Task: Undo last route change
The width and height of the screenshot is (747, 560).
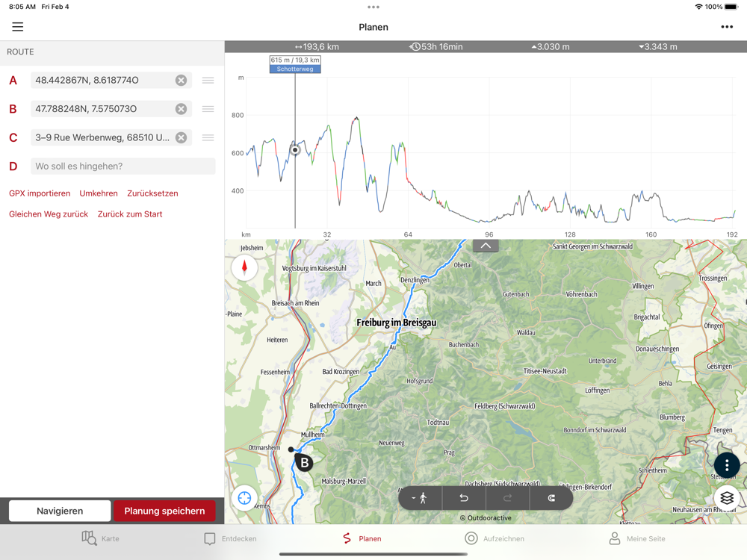Action: (464, 498)
